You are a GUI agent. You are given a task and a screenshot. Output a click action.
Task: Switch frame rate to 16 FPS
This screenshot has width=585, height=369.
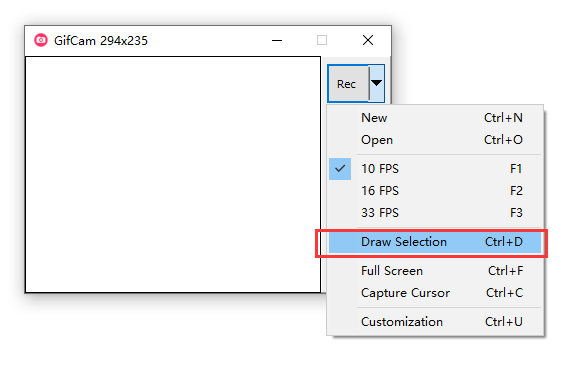click(435, 191)
